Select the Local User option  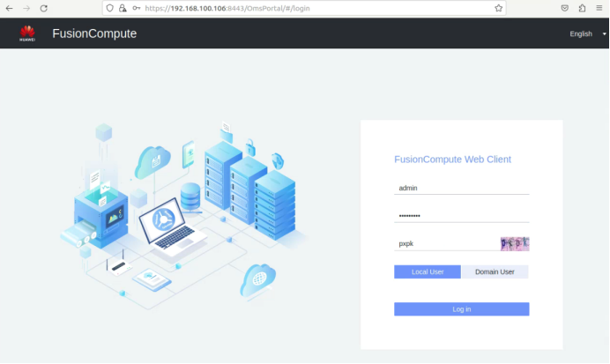click(428, 271)
